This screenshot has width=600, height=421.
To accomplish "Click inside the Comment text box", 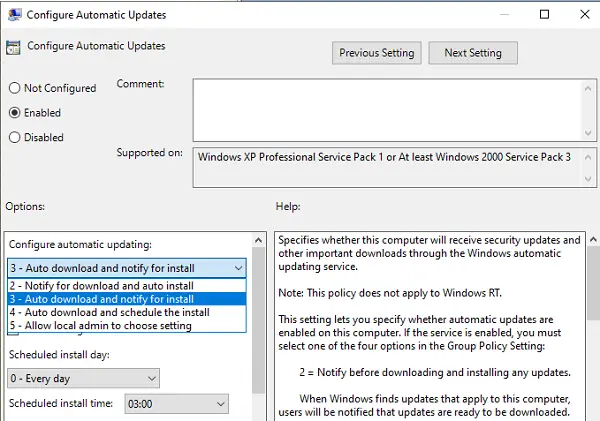I will coord(394,108).
